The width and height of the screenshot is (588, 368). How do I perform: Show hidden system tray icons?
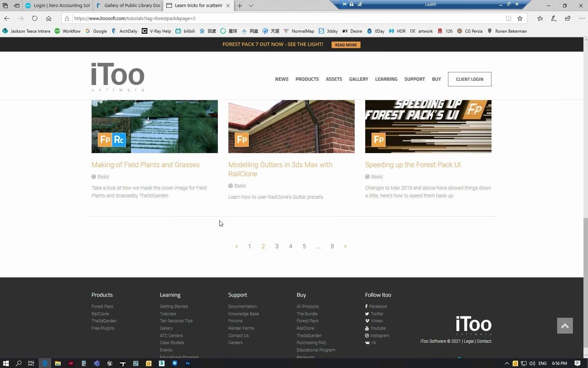tap(507, 363)
